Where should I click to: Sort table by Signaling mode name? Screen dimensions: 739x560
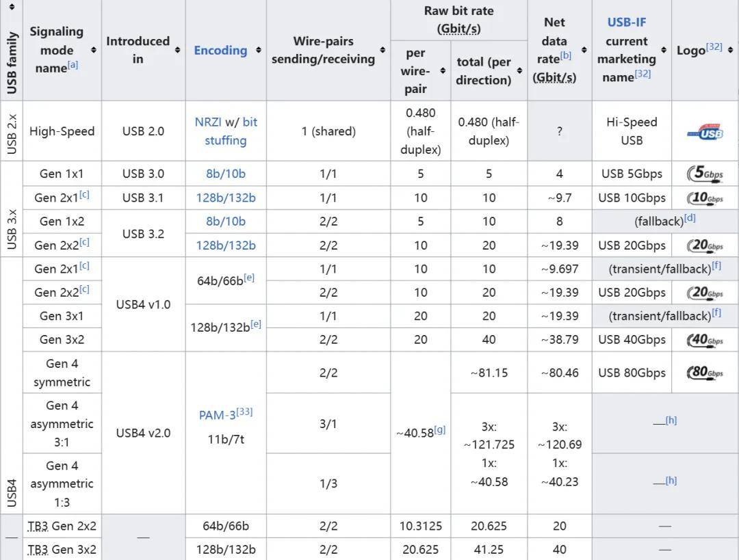coord(94,50)
